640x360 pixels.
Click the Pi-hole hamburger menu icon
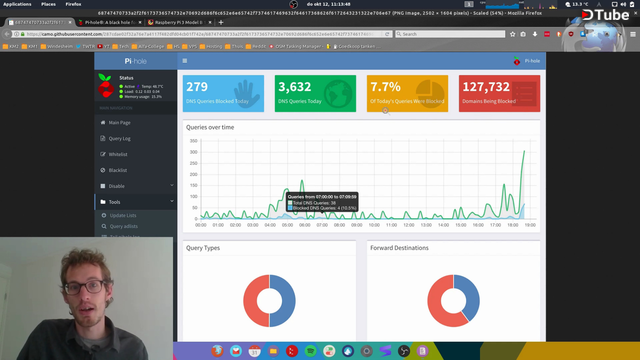click(184, 61)
